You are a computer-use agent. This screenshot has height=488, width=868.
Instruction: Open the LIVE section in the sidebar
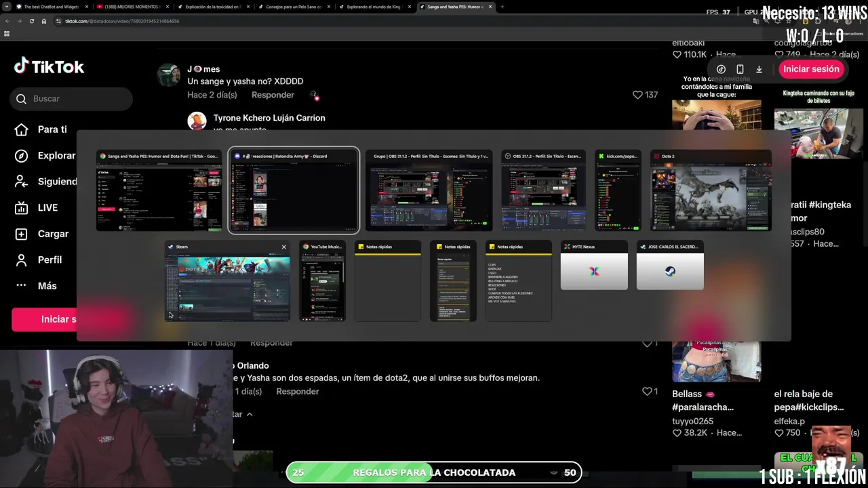(37, 207)
